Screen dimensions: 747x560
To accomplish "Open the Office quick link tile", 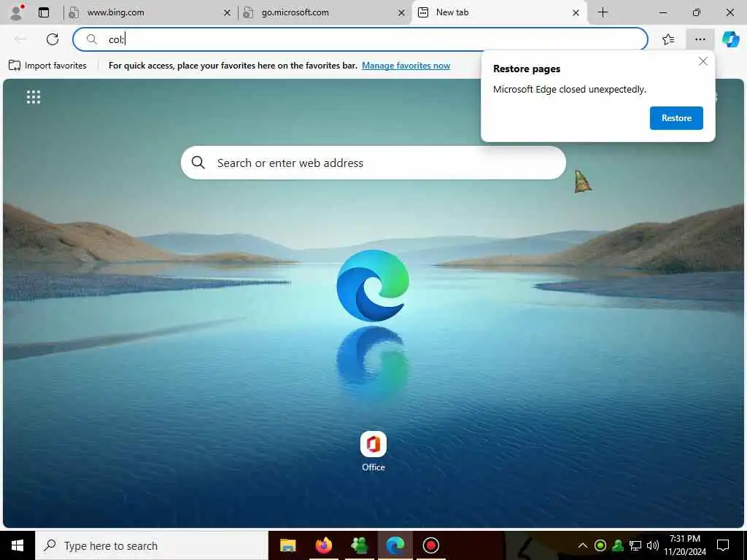I will 373,451.
